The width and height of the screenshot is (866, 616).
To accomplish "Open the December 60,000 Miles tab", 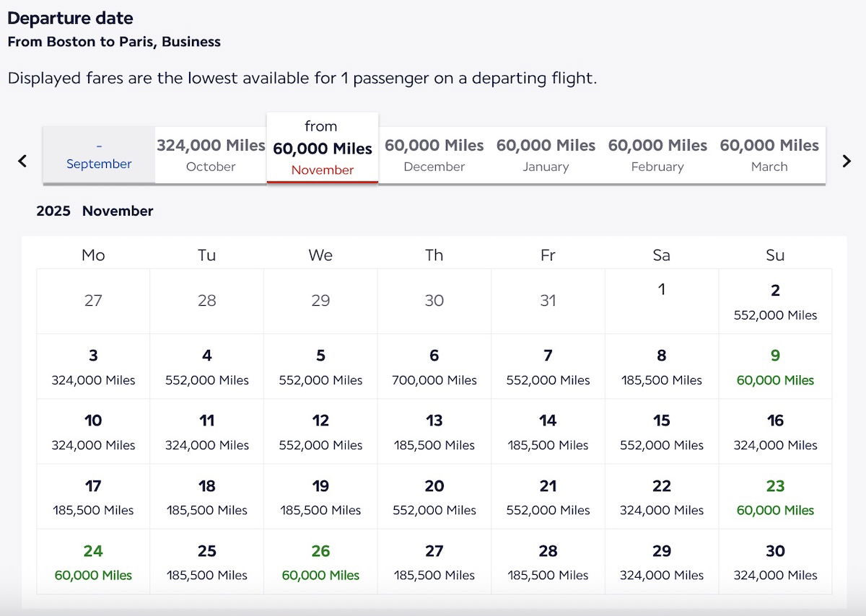I will 434,155.
